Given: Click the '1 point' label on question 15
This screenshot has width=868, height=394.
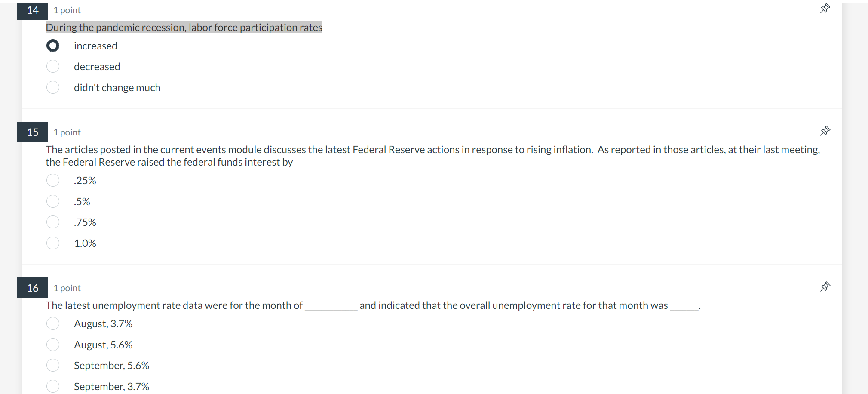Looking at the screenshot, I should click(67, 132).
